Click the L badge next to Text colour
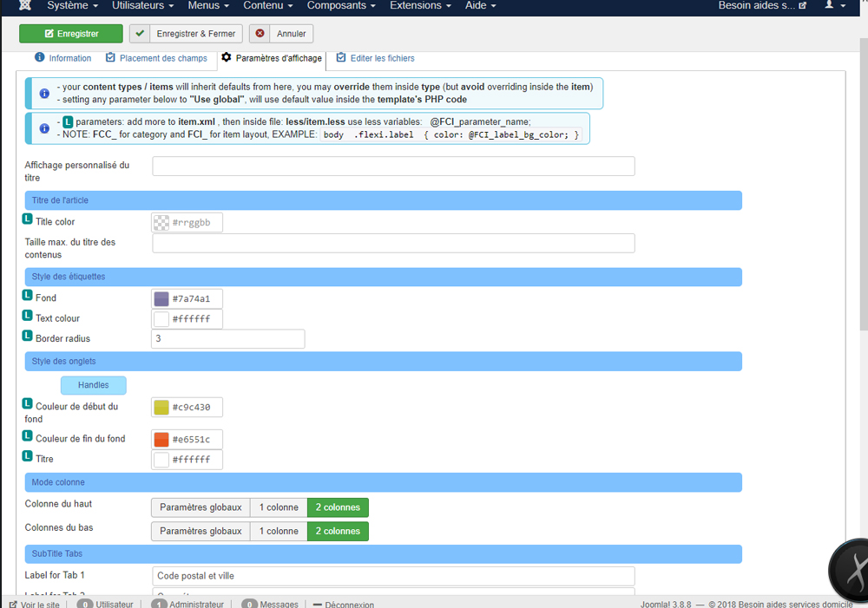 pyautogui.click(x=27, y=316)
